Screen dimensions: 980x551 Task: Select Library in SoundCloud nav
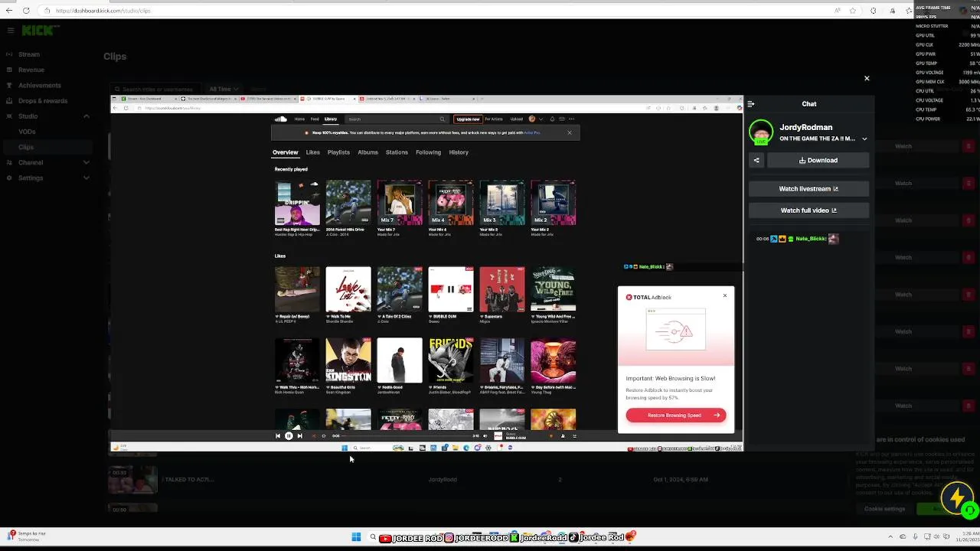pyautogui.click(x=331, y=119)
